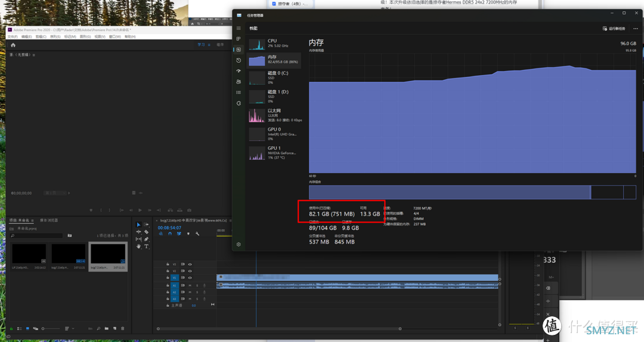Click New Bin folder icon in project panel
Viewport: 644px width, 342px height.
click(106, 328)
